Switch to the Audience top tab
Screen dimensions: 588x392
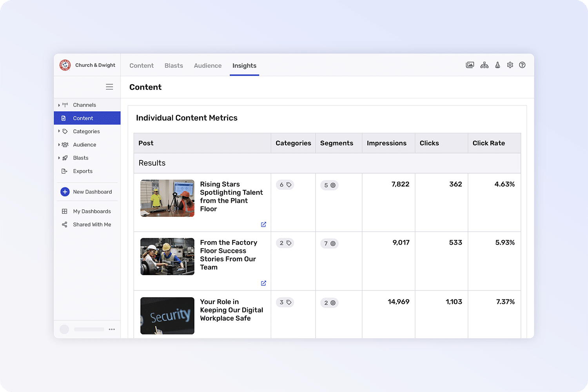tap(208, 65)
